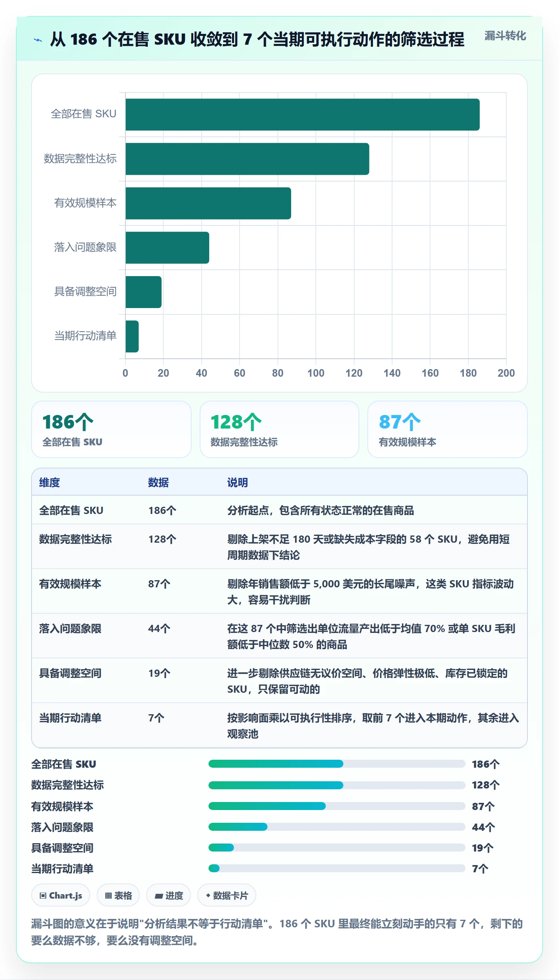559x980 pixels.
Task: Click the table description starting 按影响面乘以可执行性排序
Action: point(373,726)
